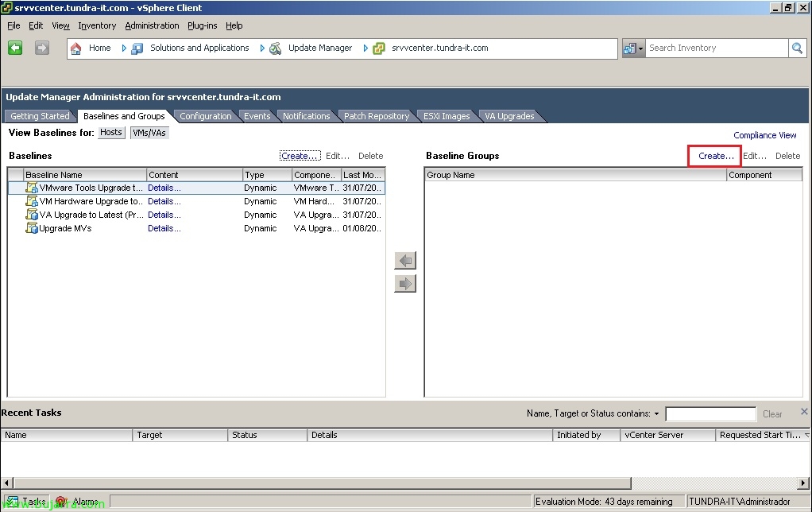Click the magnifier search button
This screenshot has height=512, width=812.
(x=797, y=48)
